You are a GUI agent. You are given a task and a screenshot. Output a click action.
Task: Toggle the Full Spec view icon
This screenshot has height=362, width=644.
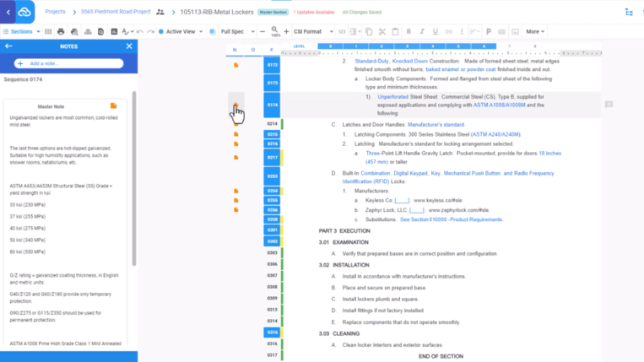coord(213,31)
